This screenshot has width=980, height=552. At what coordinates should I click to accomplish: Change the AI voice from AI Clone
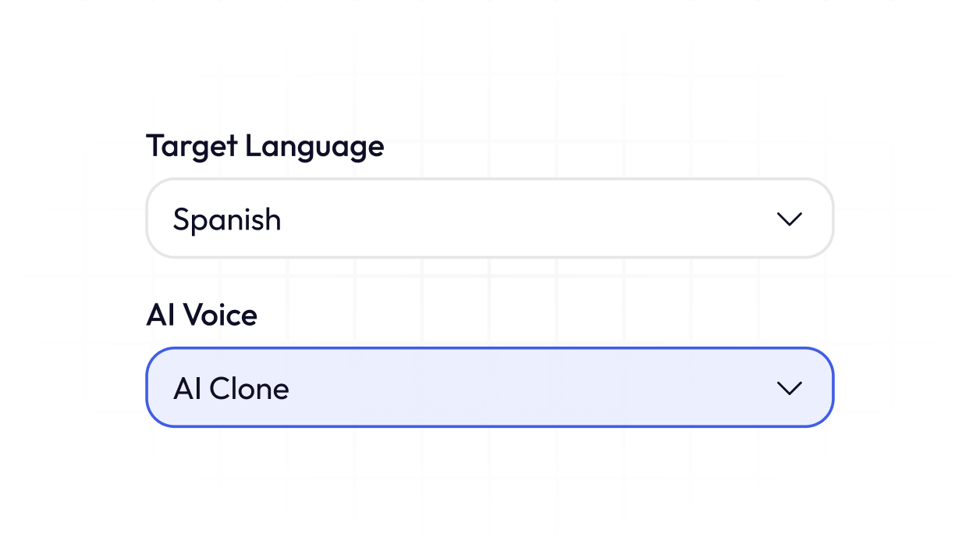(489, 387)
